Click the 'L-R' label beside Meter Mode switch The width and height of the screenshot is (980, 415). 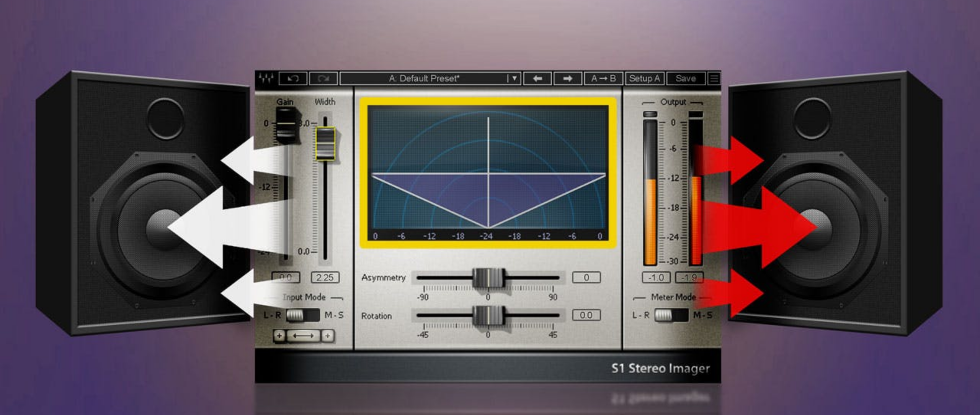(641, 315)
